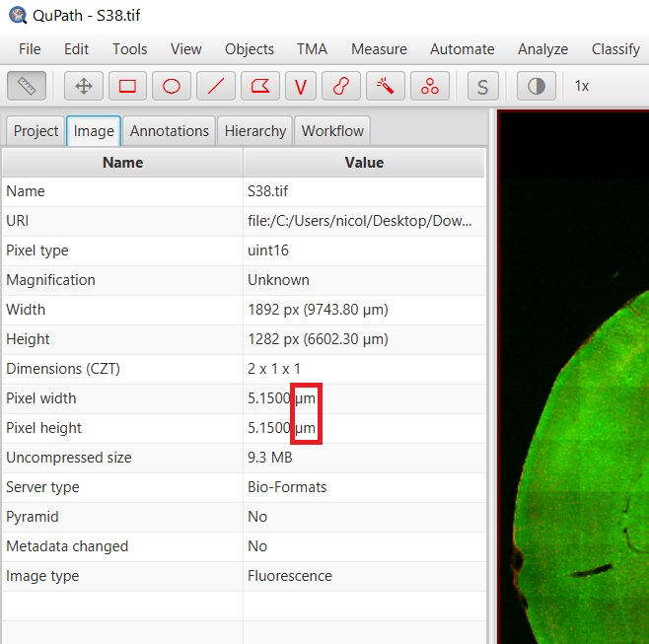Click the Value column header

pos(364,163)
